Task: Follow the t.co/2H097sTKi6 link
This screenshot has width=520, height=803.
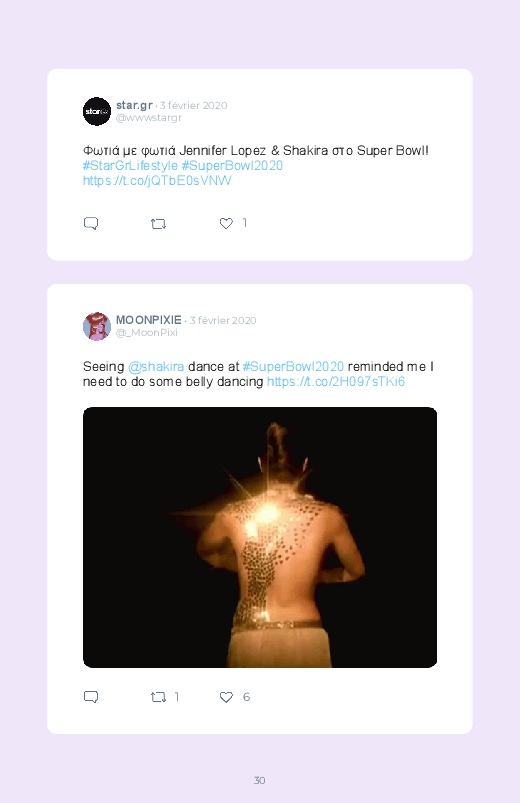Action: (x=336, y=382)
